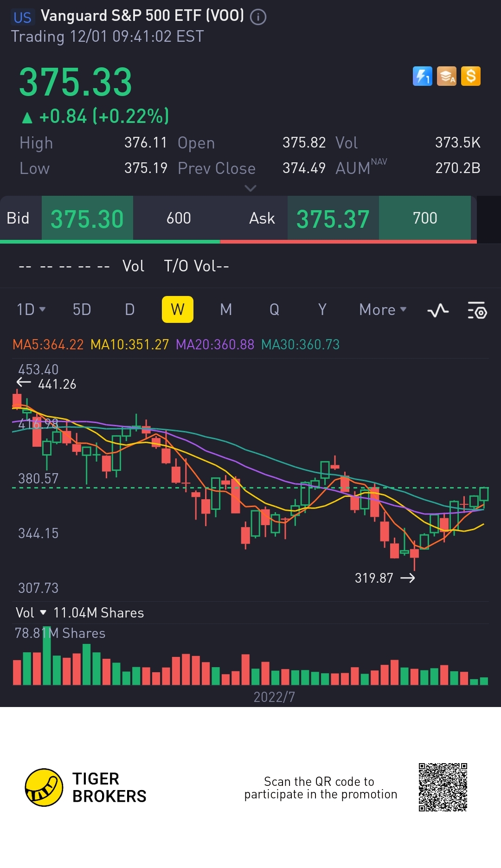Viewport: 501px width, 868px height.
Task: Tap the Open value 375.82
Action: tap(304, 142)
